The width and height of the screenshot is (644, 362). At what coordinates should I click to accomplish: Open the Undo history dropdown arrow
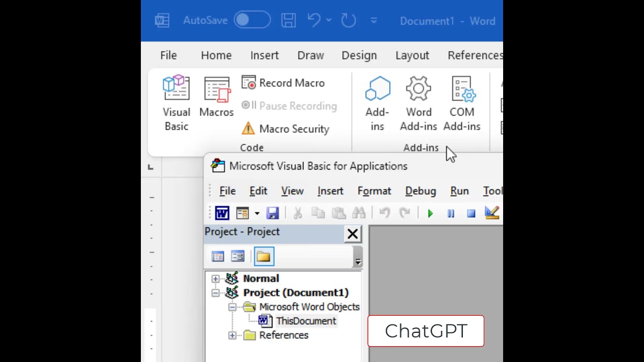point(329,21)
